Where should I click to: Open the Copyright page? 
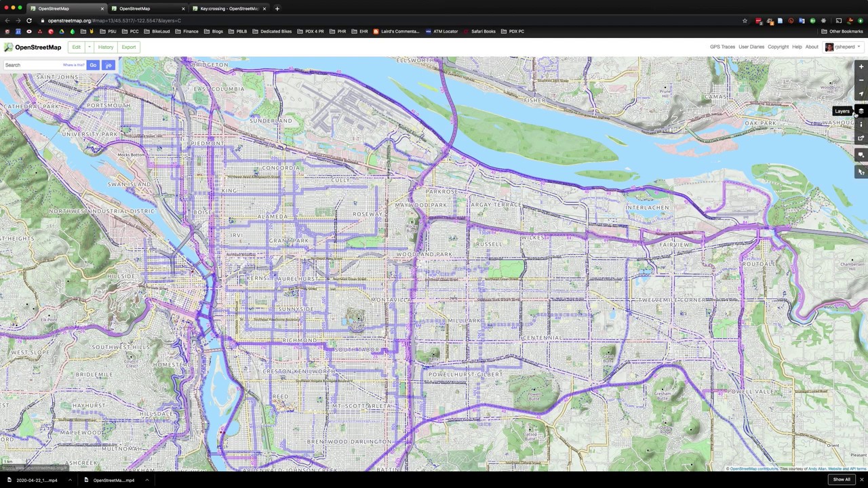(x=778, y=47)
